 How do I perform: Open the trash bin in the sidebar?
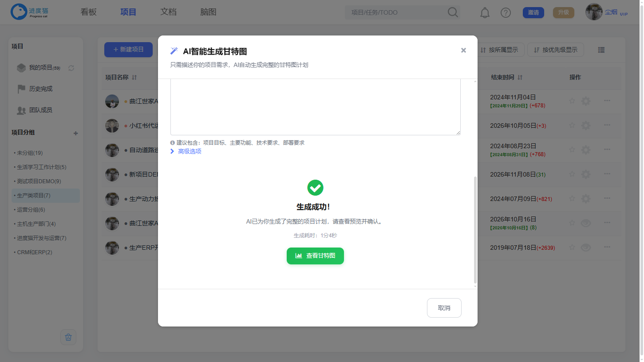coord(68,337)
